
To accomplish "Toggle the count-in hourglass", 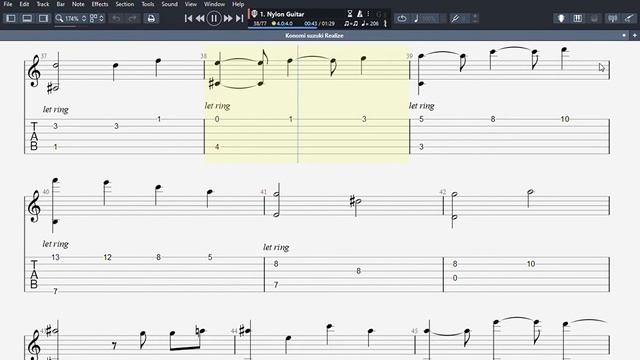I will point(350,14).
